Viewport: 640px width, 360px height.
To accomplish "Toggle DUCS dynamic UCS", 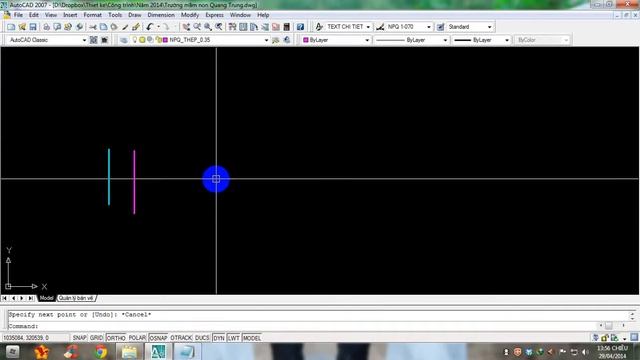I will point(202,338).
